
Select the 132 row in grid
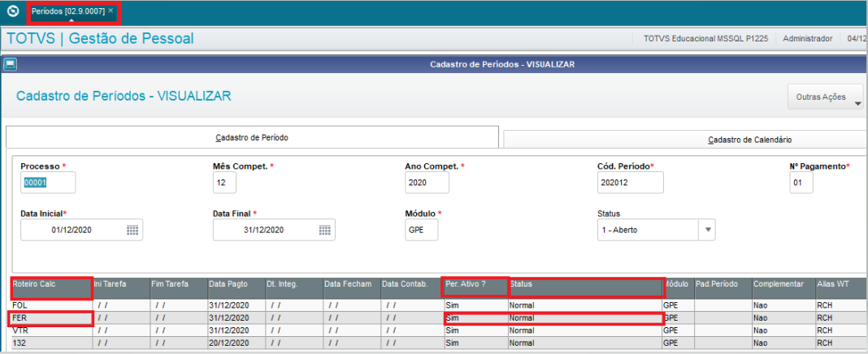click(x=438, y=343)
